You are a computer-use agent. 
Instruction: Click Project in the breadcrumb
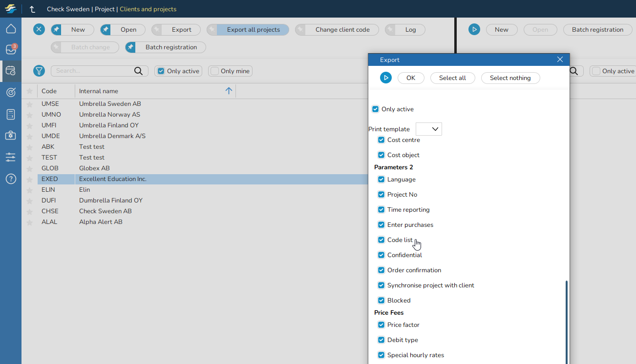point(105,9)
